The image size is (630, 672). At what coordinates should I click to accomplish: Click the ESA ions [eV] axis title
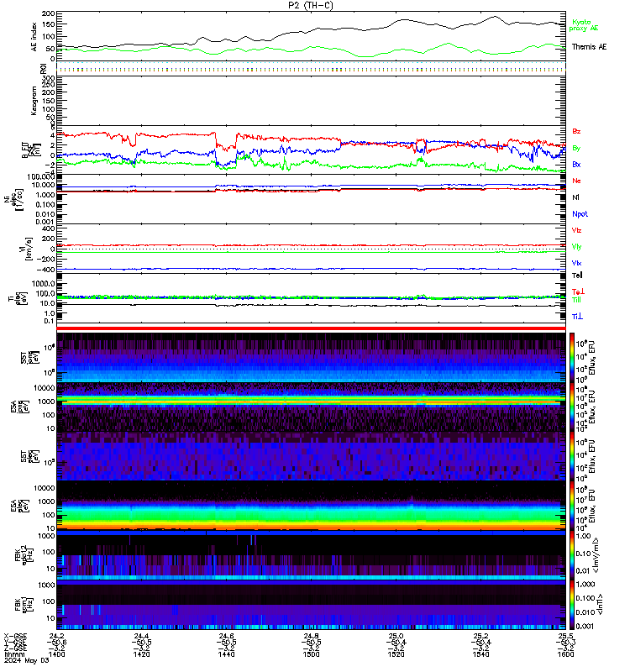tap(19, 407)
